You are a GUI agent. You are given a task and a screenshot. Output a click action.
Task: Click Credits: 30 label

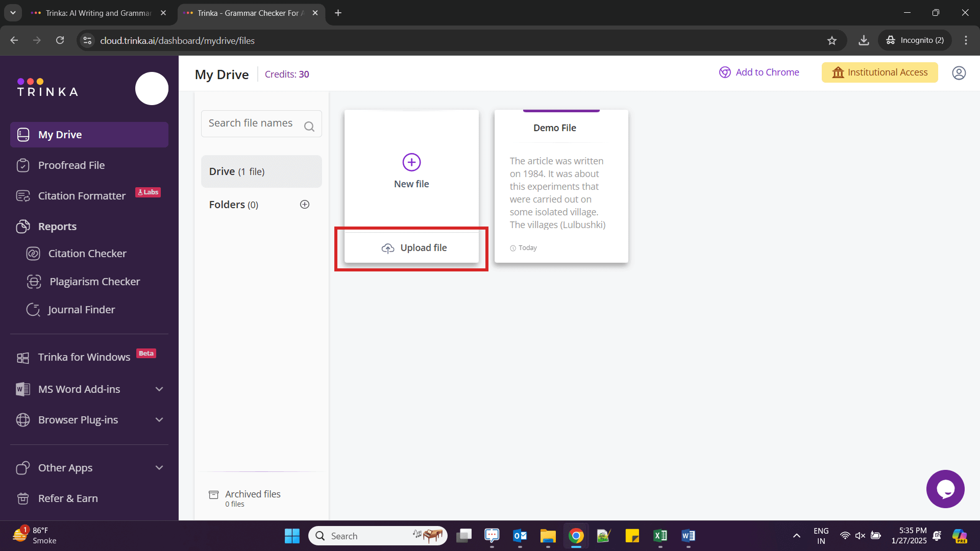coord(287,74)
